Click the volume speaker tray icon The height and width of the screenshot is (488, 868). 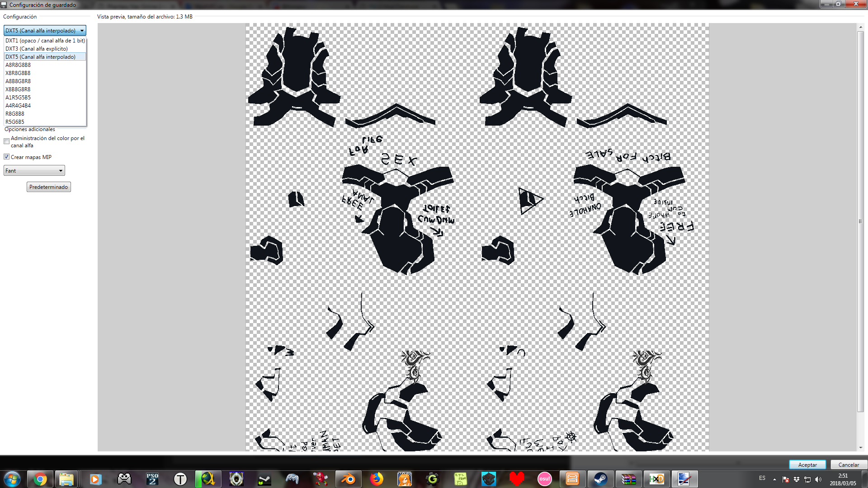818,479
